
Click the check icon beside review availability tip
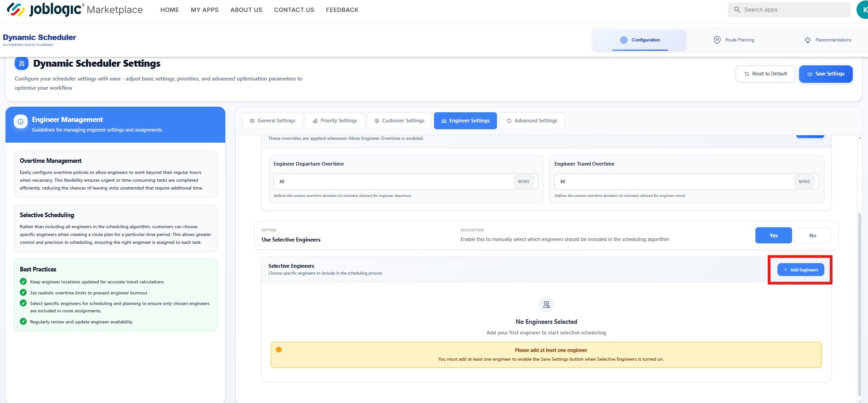point(23,322)
